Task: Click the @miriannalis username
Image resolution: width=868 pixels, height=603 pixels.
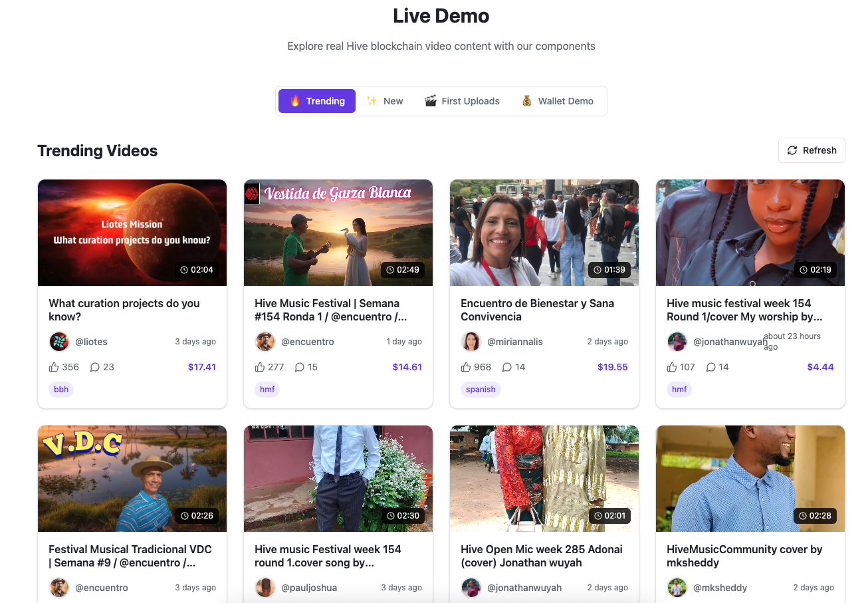Action: tap(515, 342)
